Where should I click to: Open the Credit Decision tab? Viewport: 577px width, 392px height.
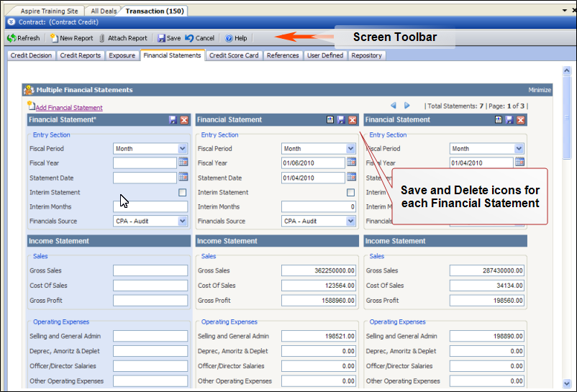point(30,55)
